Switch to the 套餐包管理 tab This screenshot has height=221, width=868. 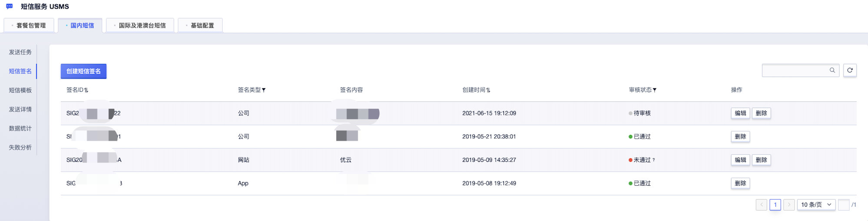click(29, 25)
